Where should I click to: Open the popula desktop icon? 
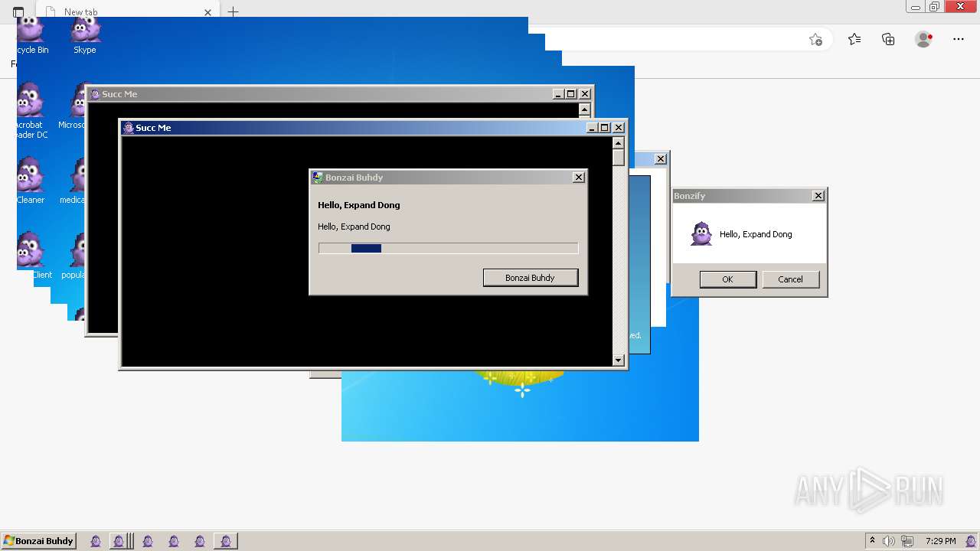point(73,255)
